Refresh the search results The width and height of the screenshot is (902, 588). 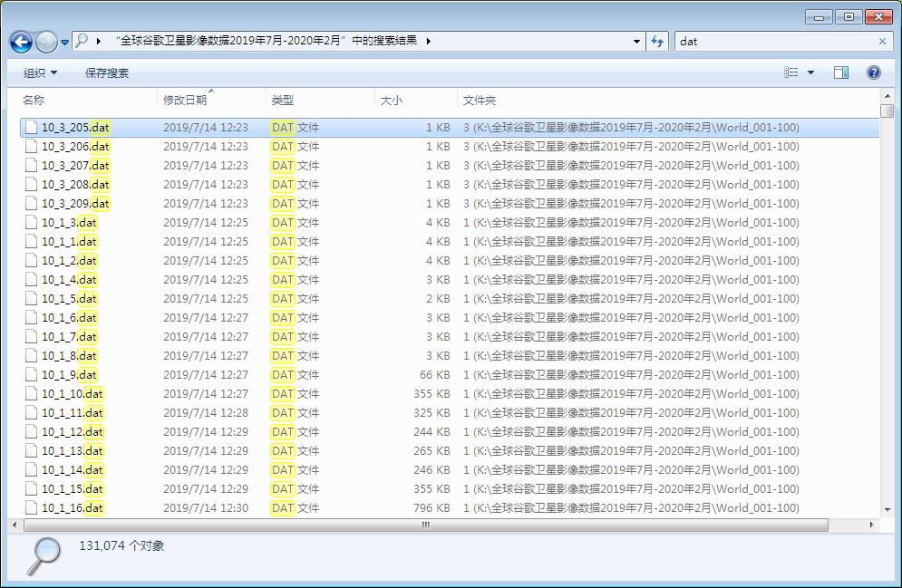[x=656, y=42]
